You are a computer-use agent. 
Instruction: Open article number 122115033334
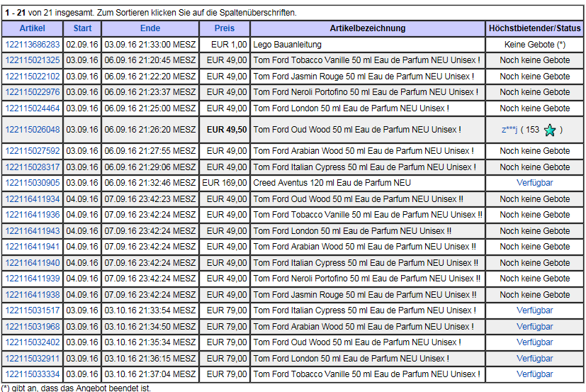(x=32, y=374)
